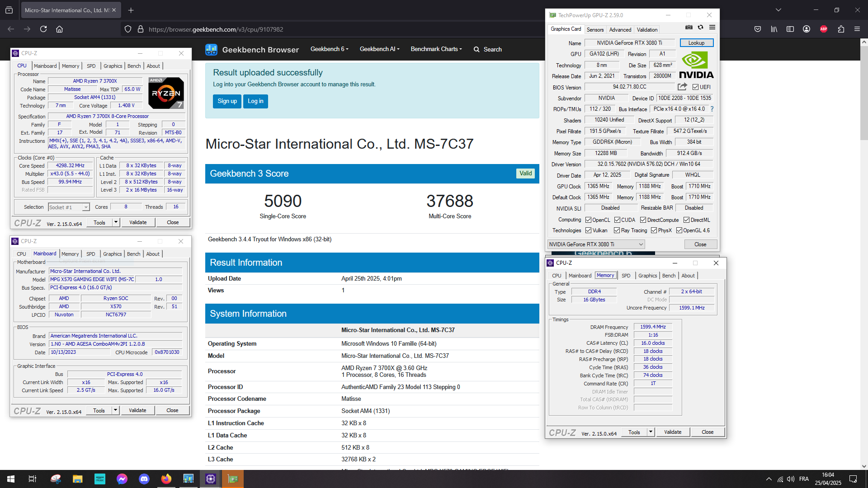Click the BIOS Version export arrow icon

tap(682, 87)
